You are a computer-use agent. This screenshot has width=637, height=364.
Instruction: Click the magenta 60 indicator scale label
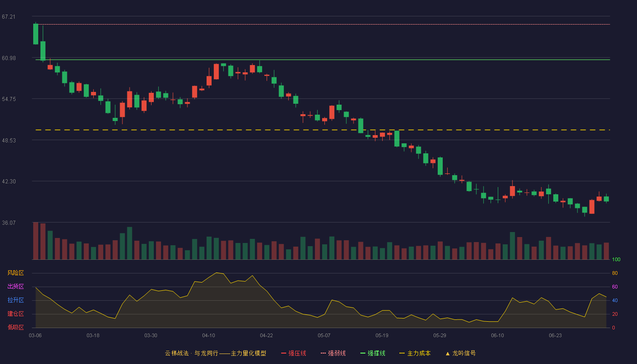615,287
